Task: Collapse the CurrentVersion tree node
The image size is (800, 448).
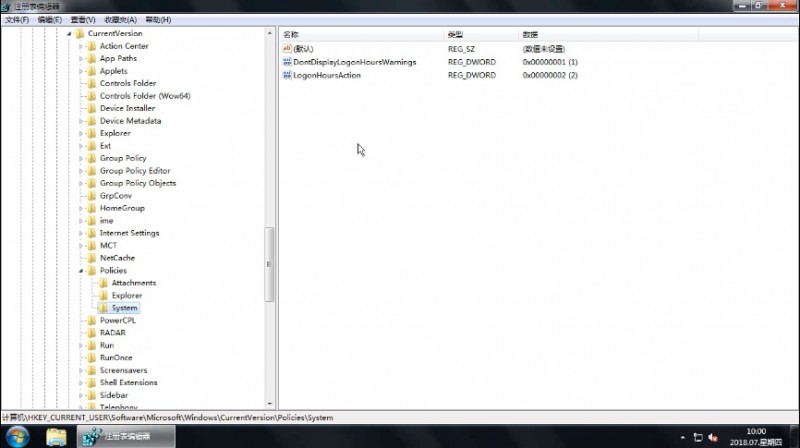Action: click(69, 34)
